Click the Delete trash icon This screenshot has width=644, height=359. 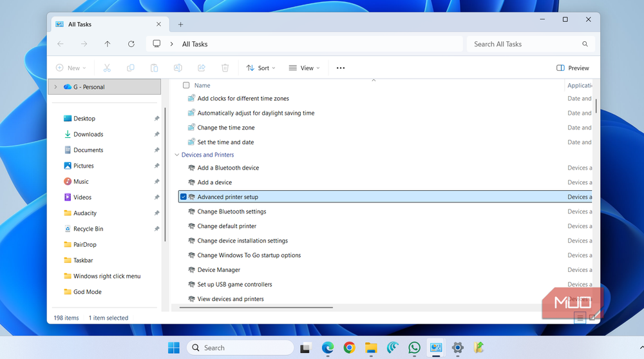click(225, 68)
